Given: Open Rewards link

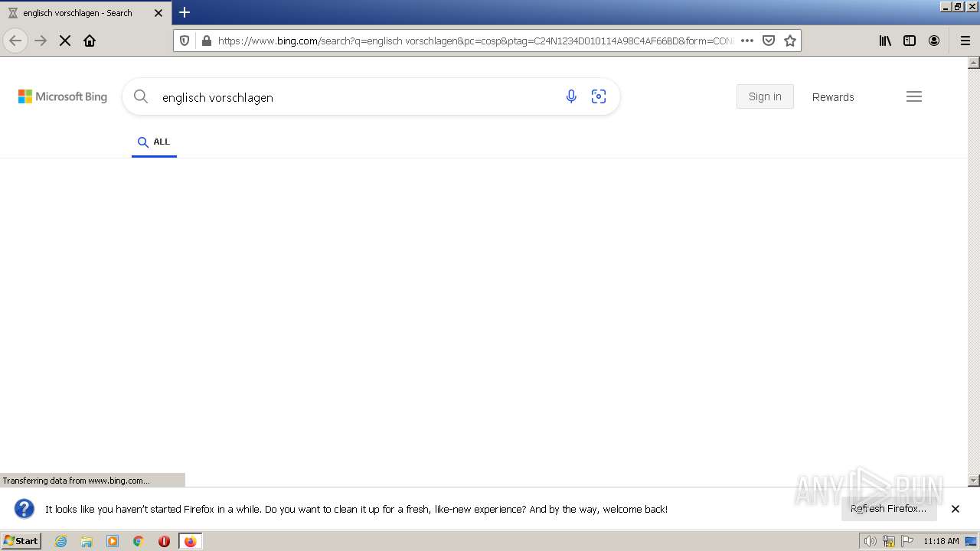Looking at the screenshot, I should pyautogui.click(x=833, y=97).
